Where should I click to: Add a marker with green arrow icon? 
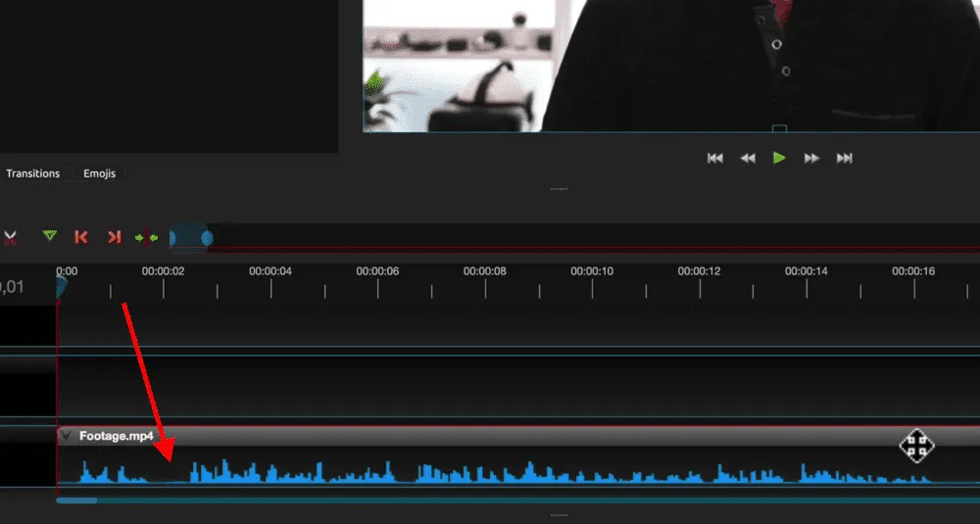coord(50,237)
